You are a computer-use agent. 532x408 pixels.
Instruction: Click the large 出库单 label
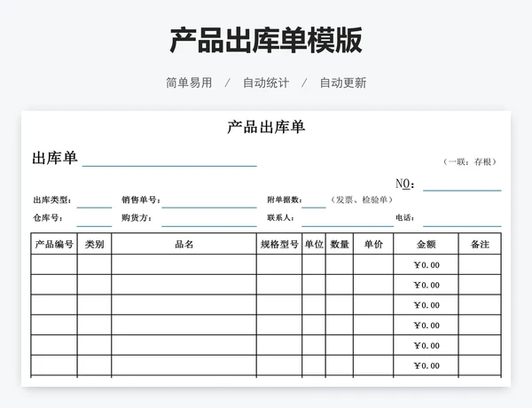click(55, 158)
